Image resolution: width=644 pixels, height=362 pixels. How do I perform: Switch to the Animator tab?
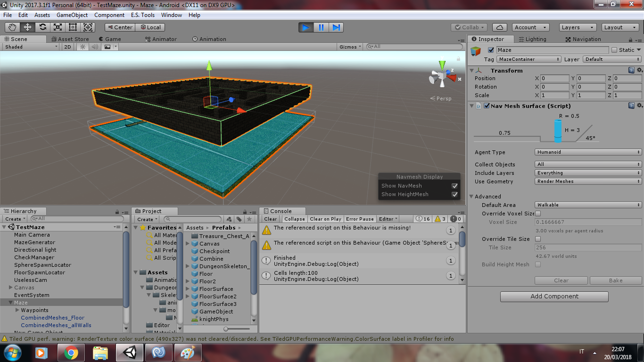(x=161, y=39)
